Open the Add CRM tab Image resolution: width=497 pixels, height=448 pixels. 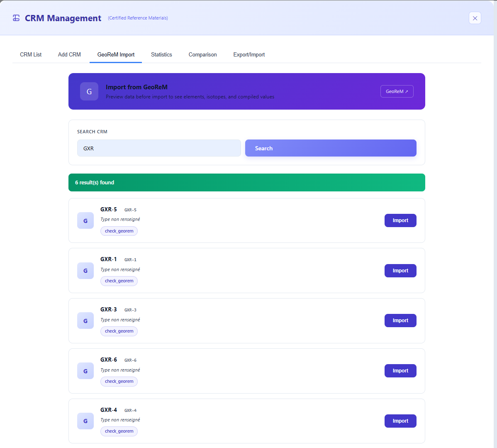click(x=69, y=54)
